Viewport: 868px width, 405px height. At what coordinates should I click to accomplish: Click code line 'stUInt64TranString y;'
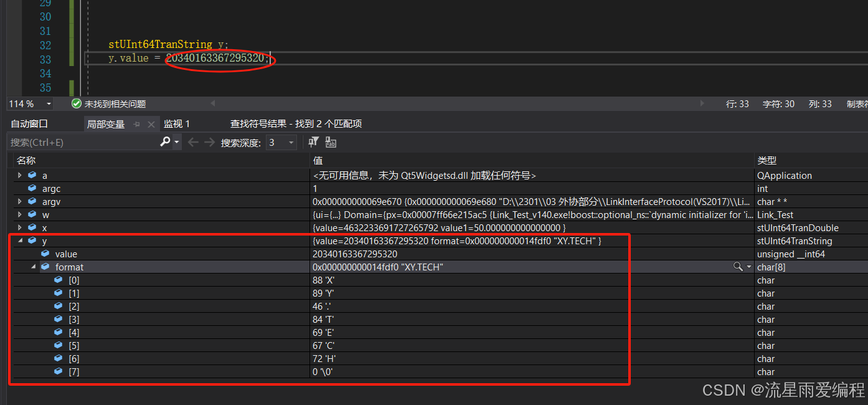[169, 45]
